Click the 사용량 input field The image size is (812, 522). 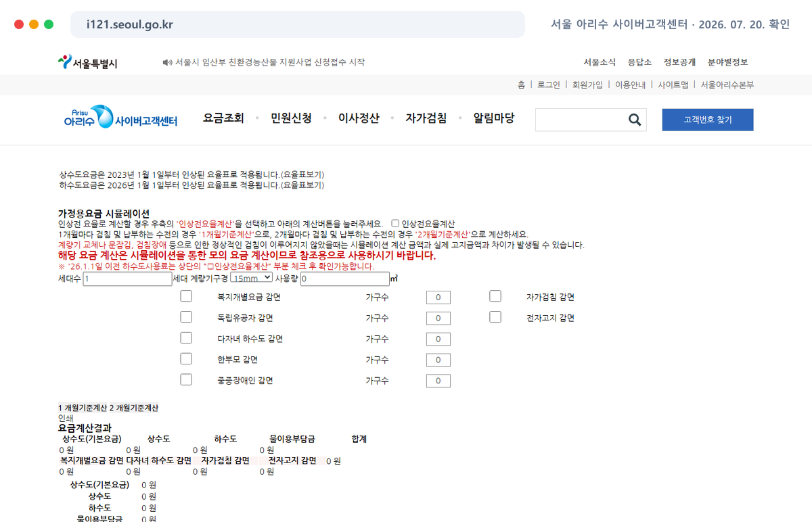pos(345,279)
